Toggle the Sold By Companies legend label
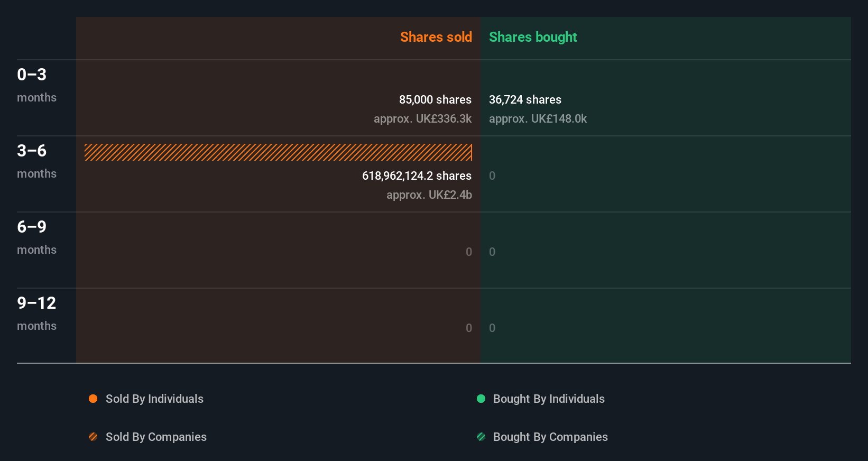The height and width of the screenshot is (461, 868). coord(156,437)
